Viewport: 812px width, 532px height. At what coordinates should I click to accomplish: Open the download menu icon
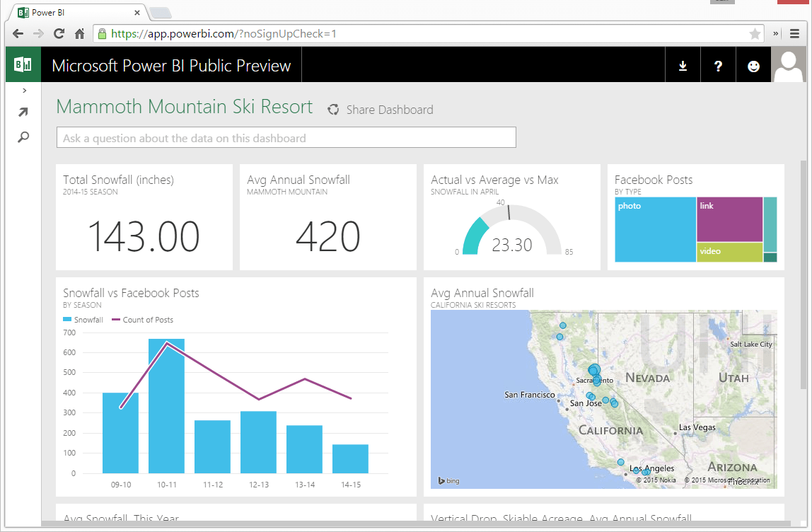[x=683, y=66]
